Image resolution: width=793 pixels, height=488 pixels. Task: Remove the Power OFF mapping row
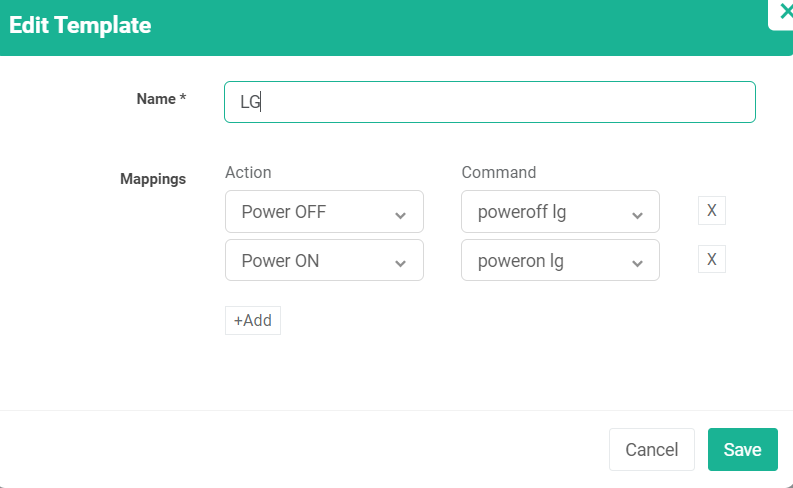coord(711,211)
